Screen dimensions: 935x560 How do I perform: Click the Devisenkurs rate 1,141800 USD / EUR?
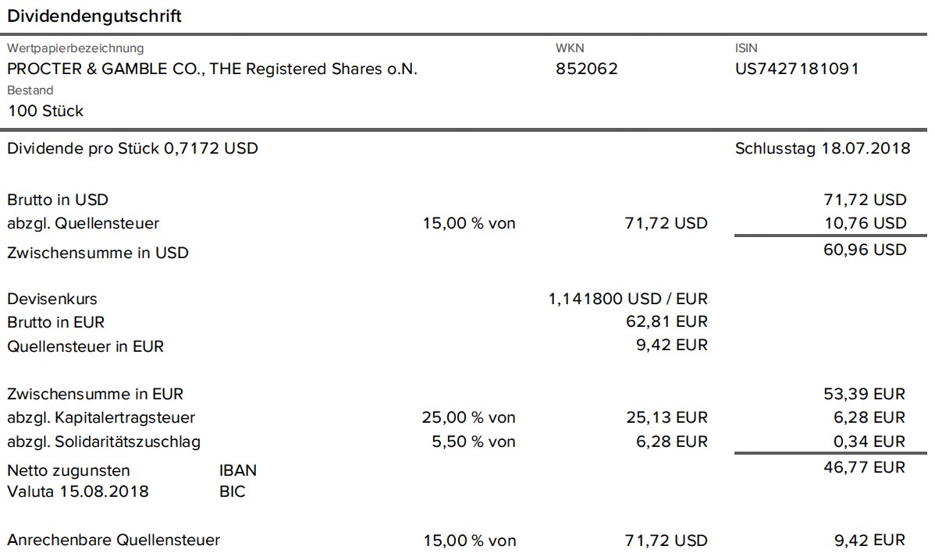628,299
